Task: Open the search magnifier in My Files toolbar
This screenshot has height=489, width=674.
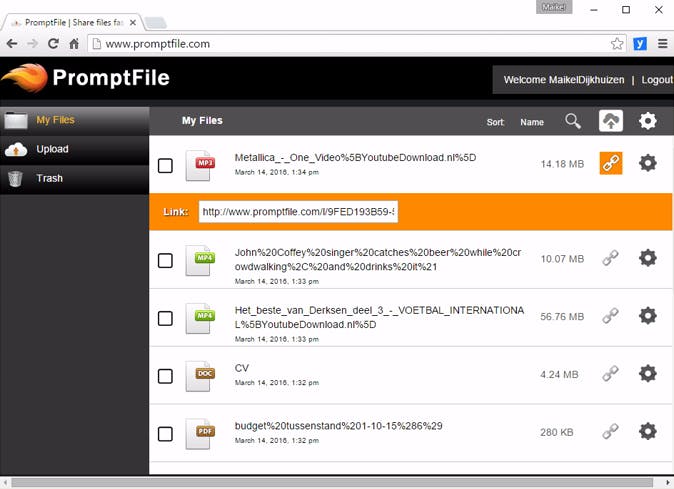Action: tap(573, 121)
